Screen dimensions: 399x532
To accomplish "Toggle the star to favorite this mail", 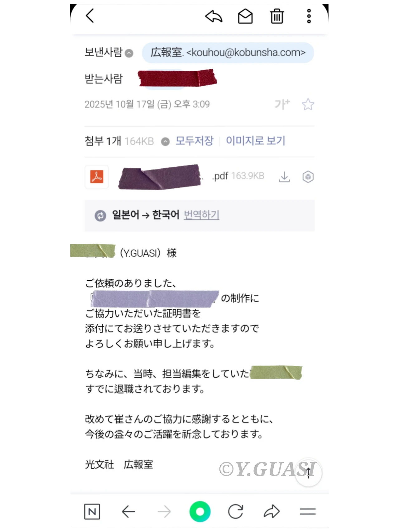I will pos(308,104).
